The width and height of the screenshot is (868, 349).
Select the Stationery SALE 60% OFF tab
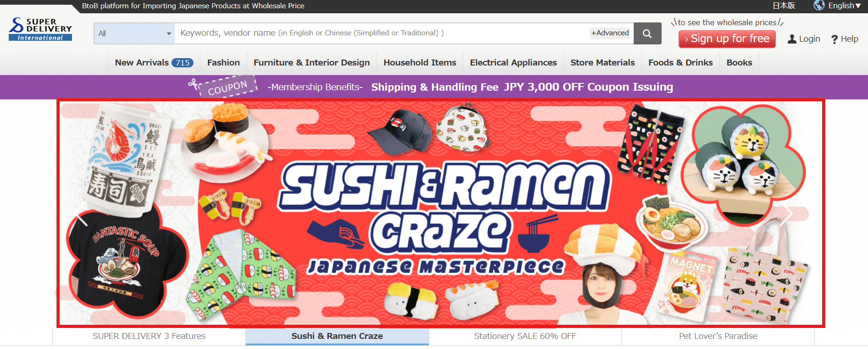(525, 336)
